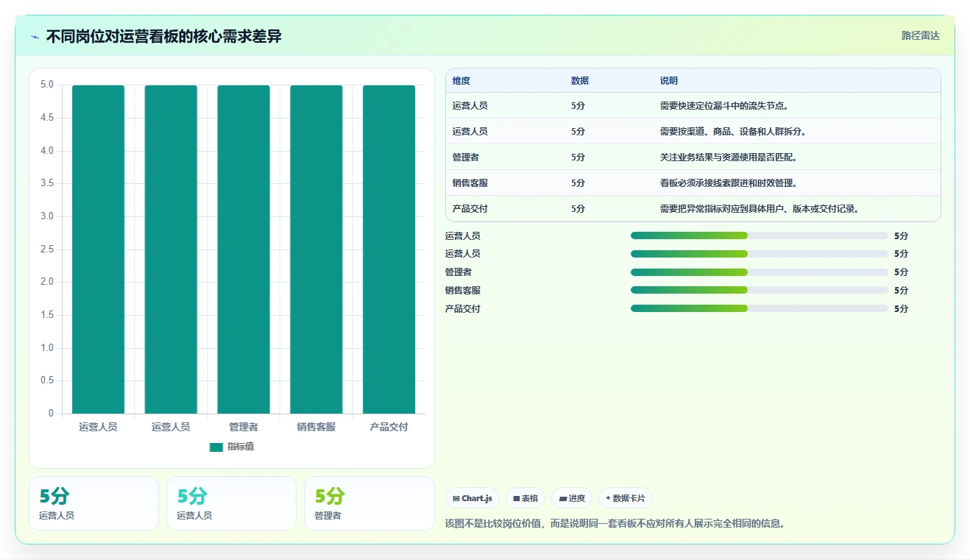This screenshot has width=970, height=560.
Task: Click the 产品交付 cell in the table's 维度 column
Action: click(470, 209)
